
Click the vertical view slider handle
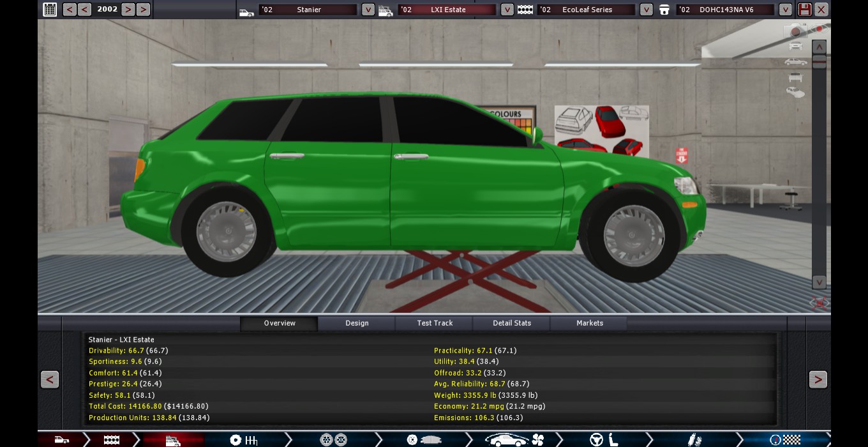pyautogui.click(x=819, y=62)
